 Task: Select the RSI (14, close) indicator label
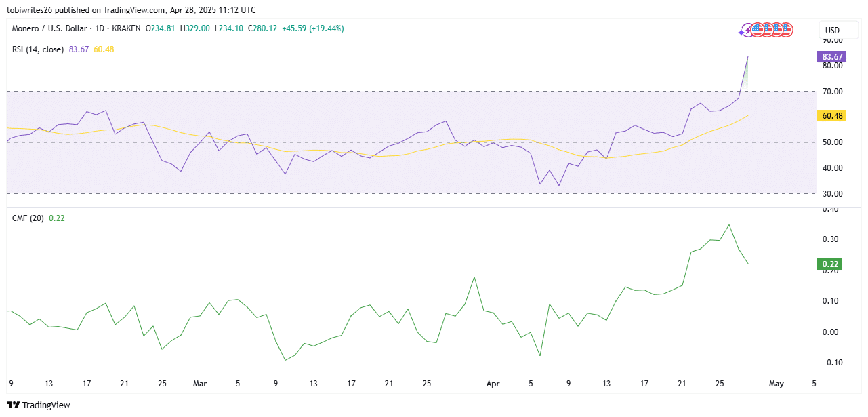38,49
